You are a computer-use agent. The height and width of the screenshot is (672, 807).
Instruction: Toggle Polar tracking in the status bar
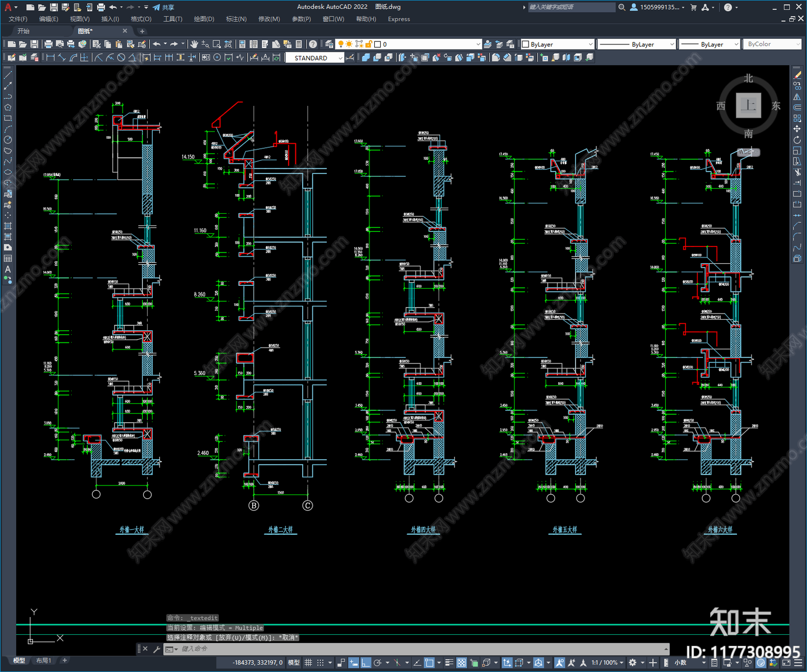pyautogui.click(x=377, y=662)
